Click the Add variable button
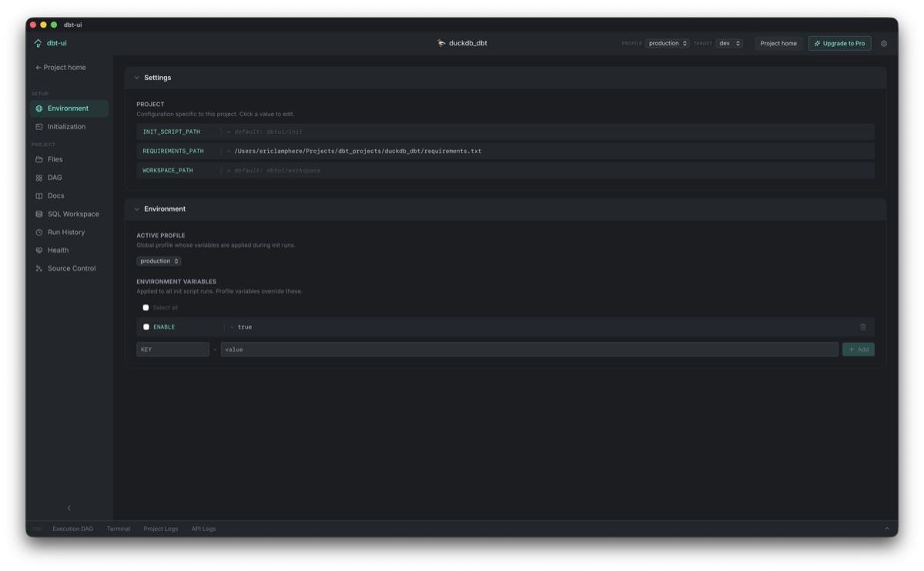 tap(859, 349)
